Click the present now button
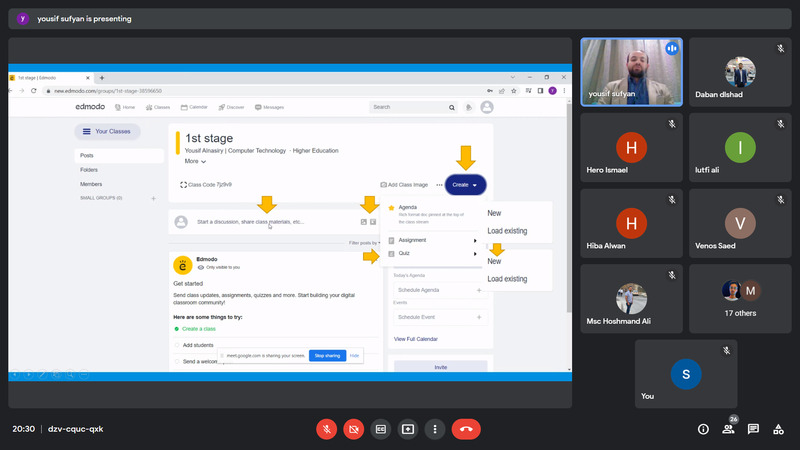This screenshot has width=800, height=450. coord(408,429)
